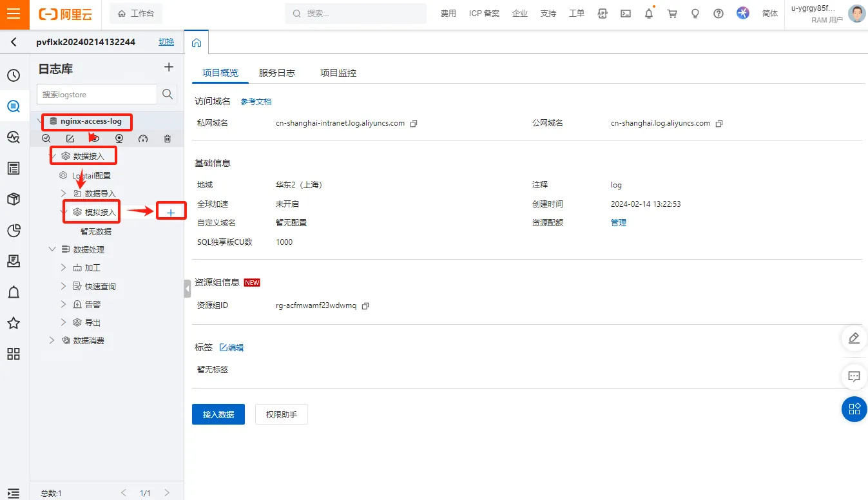Copy the private domain cn-shanghai-intranet address
Screen dimensions: 868x500
(414, 123)
